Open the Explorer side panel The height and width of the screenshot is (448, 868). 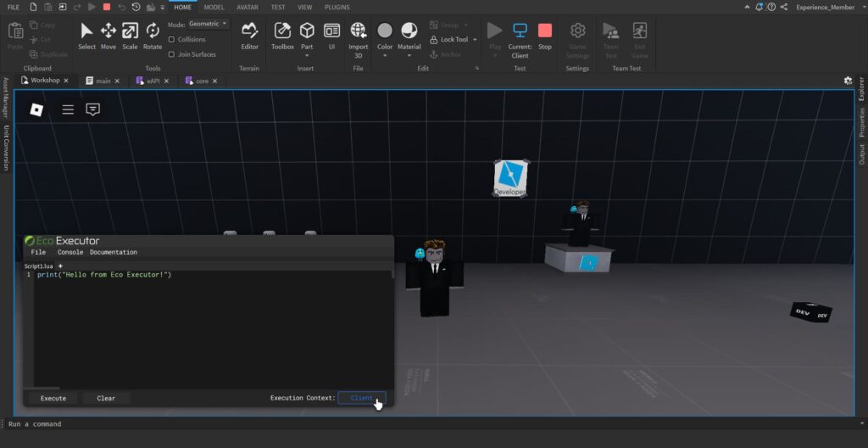click(x=862, y=89)
